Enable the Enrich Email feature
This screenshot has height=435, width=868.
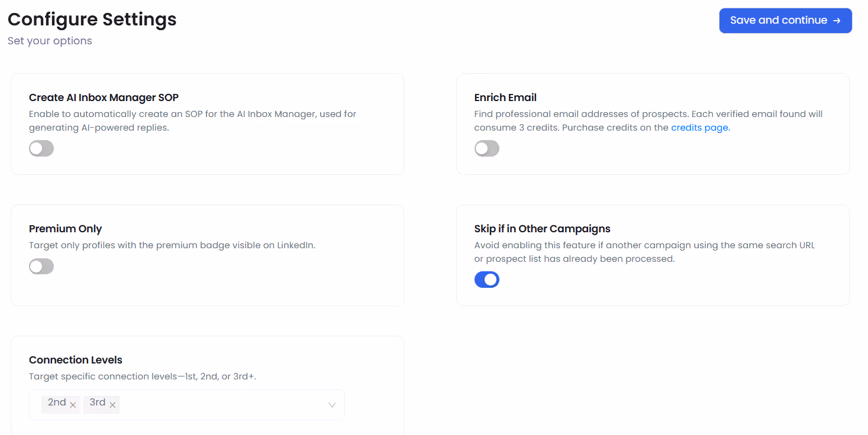pos(486,148)
